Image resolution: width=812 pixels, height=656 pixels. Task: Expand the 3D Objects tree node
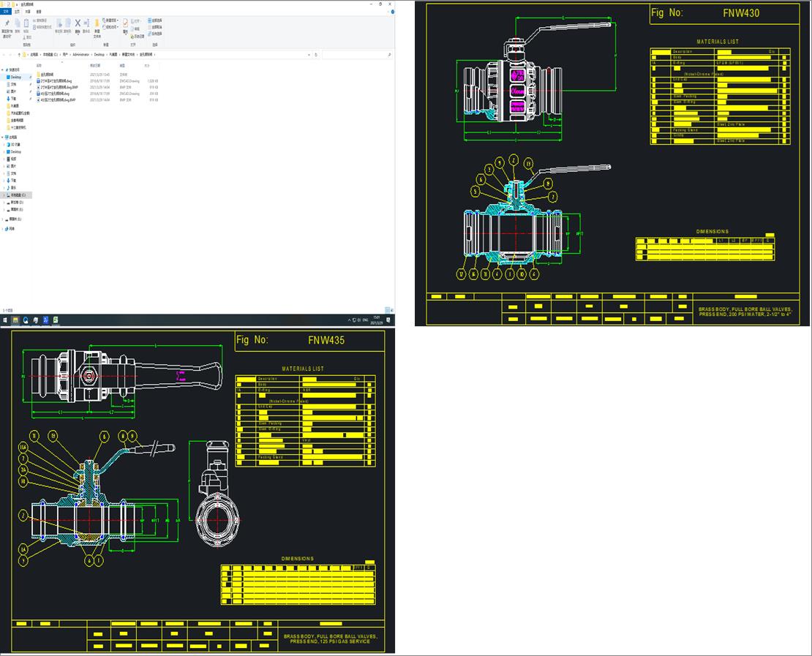tap(4, 145)
